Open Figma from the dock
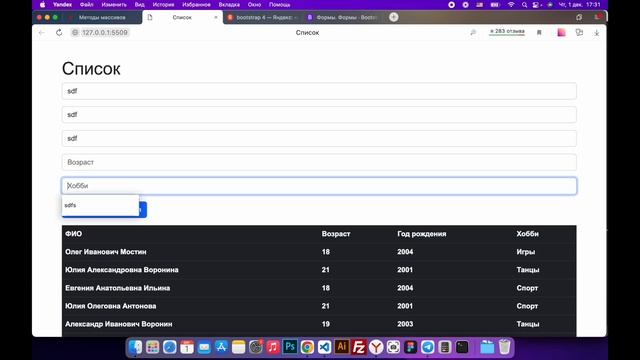Image resolution: width=640 pixels, height=360 pixels. [411, 347]
